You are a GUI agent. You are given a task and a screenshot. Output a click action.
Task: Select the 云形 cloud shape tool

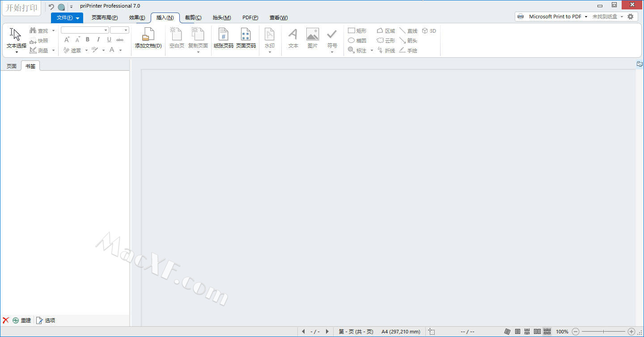tap(386, 41)
